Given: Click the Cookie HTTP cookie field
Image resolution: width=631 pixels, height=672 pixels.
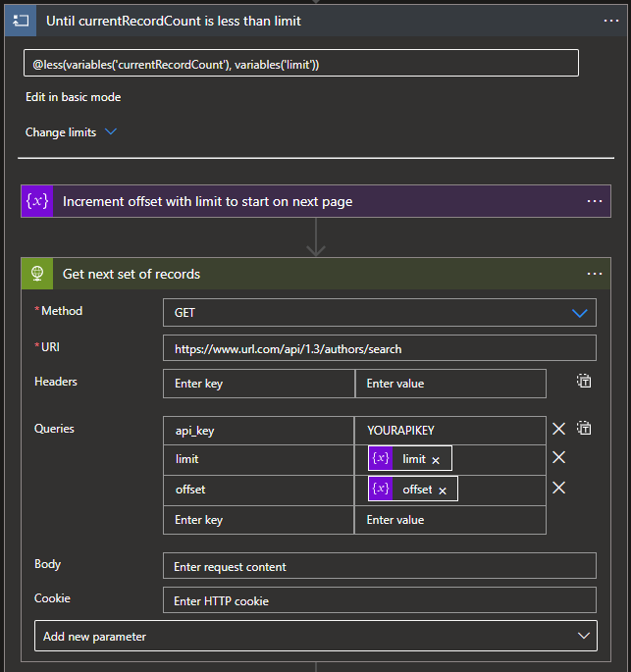Looking at the screenshot, I should tap(380, 600).
